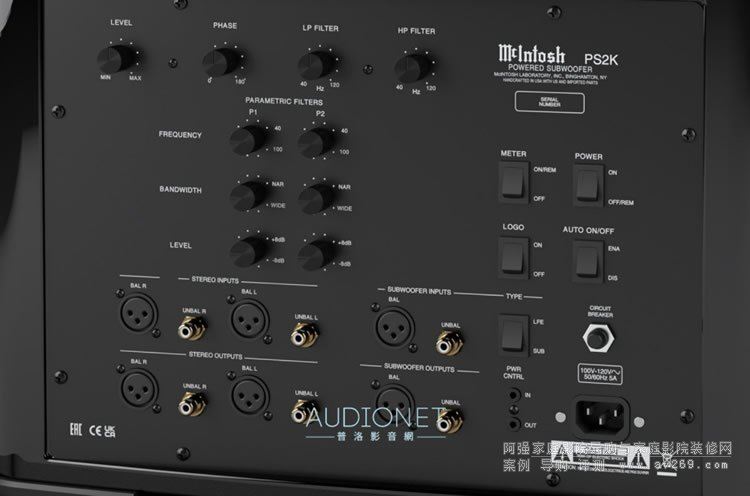This screenshot has width=750, height=496.
Task: Click the ON/REM label beside METER switch
Action: (544, 170)
